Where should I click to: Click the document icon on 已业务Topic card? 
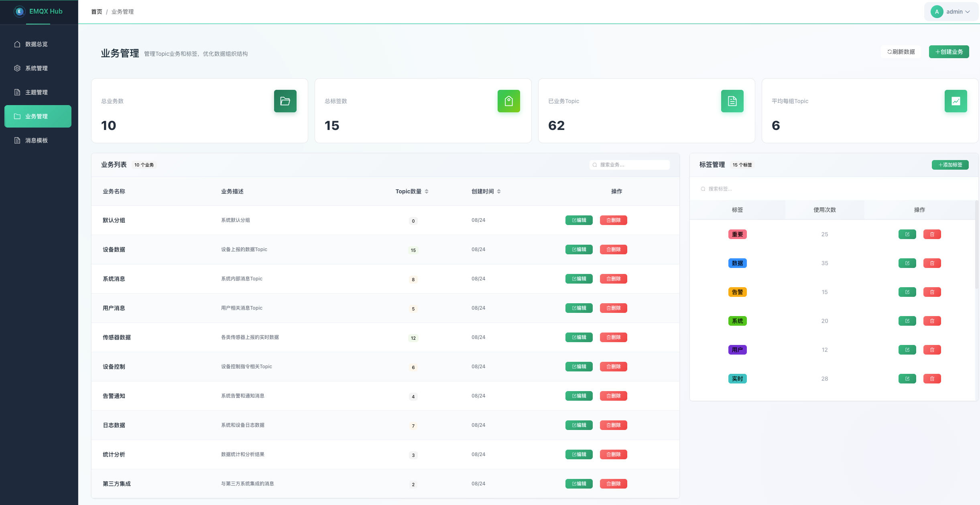732,101
